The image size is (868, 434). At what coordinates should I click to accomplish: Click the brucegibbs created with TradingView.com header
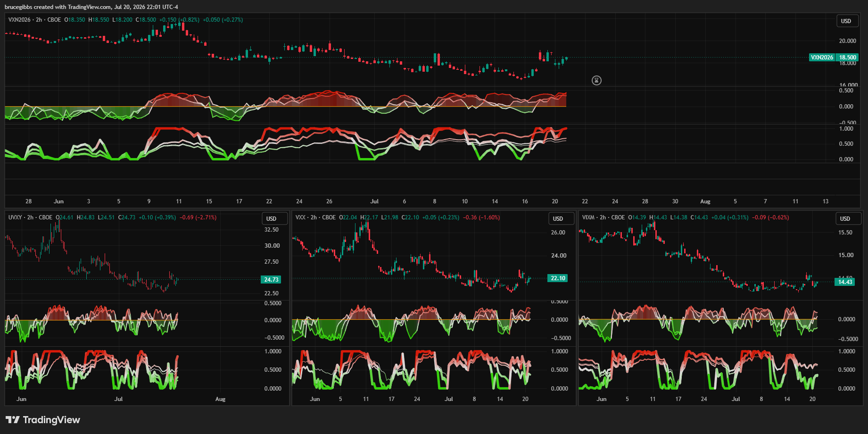pyautogui.click(x=91, y=7)
